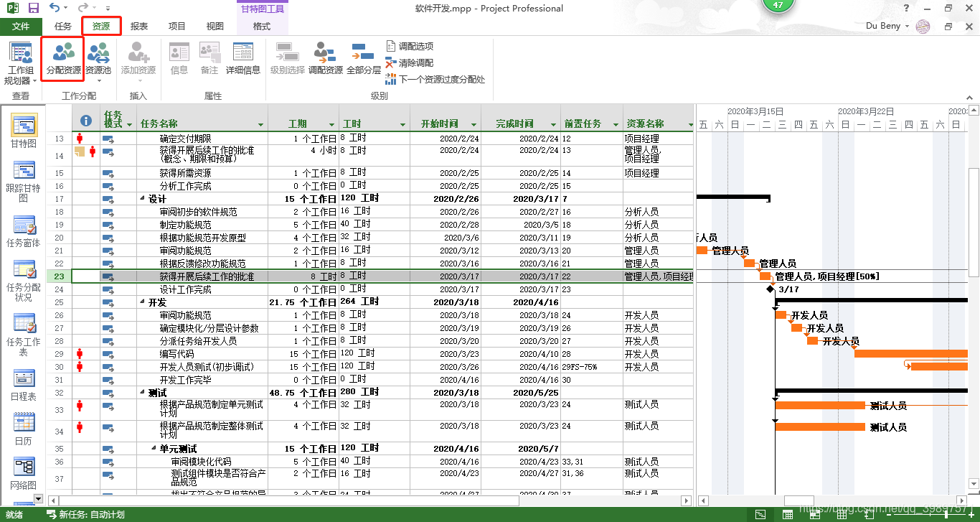Switch to the 视图 ribbon tab
The width and height of the screenshot is (980, 522).
[215, 27]
